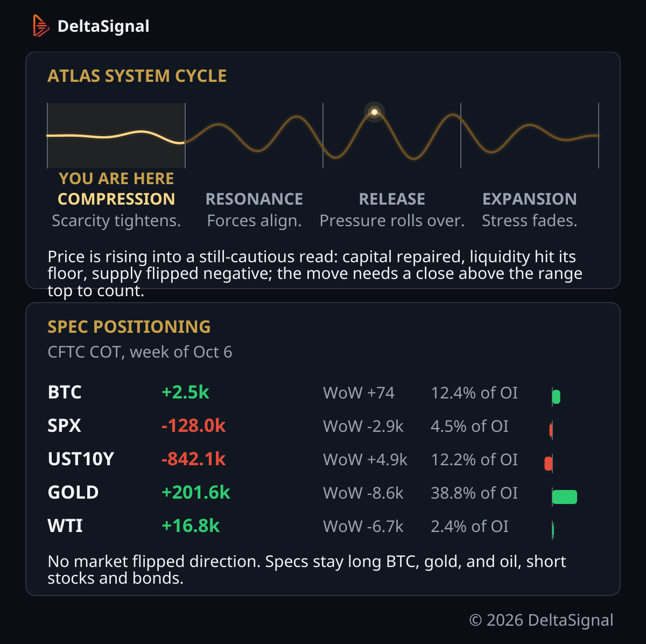This screenshot has height=644, width=646.
Task: Click the red UST10Y open-interest bar
Action: click(549, 464)
